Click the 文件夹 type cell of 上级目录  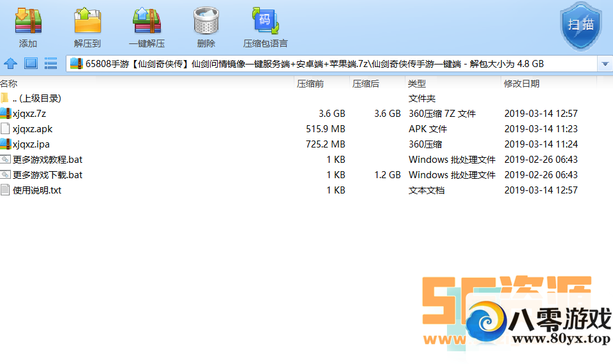pyautogui.click(x=422, y=98)
